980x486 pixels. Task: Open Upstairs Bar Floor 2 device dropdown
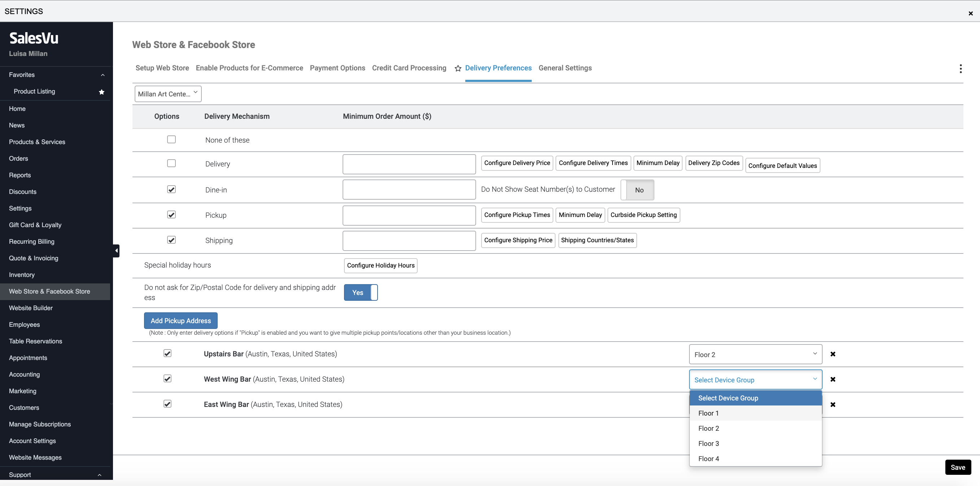pyautogui.click(x=755, y=354)
